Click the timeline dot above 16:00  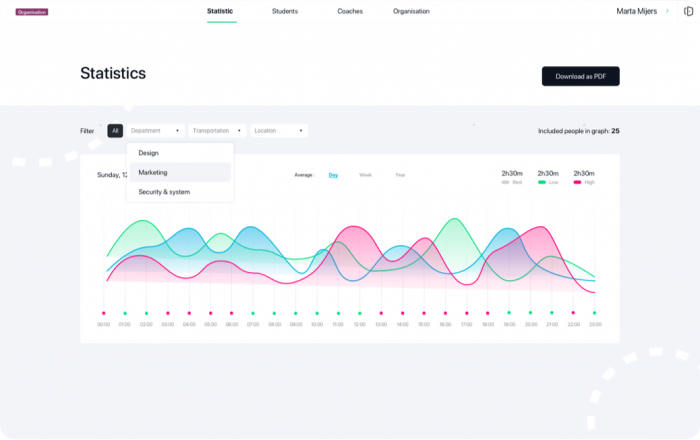click(x=445, y=313)
